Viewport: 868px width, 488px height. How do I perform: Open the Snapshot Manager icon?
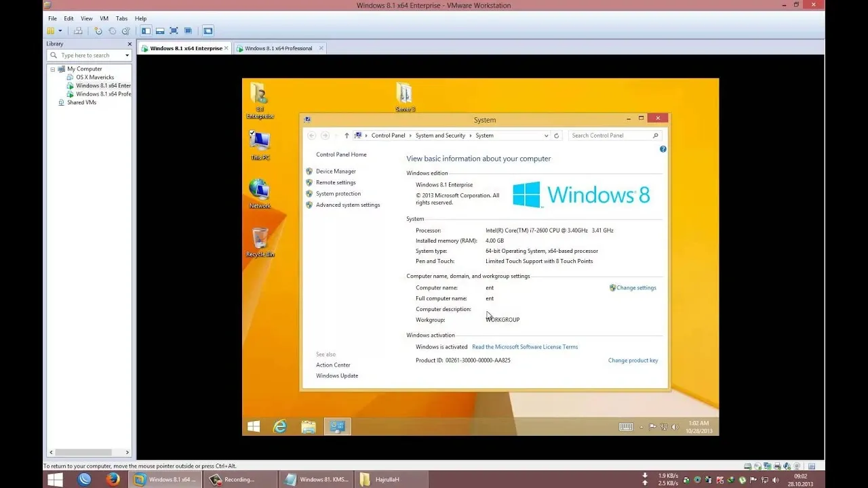pos(124,30)
